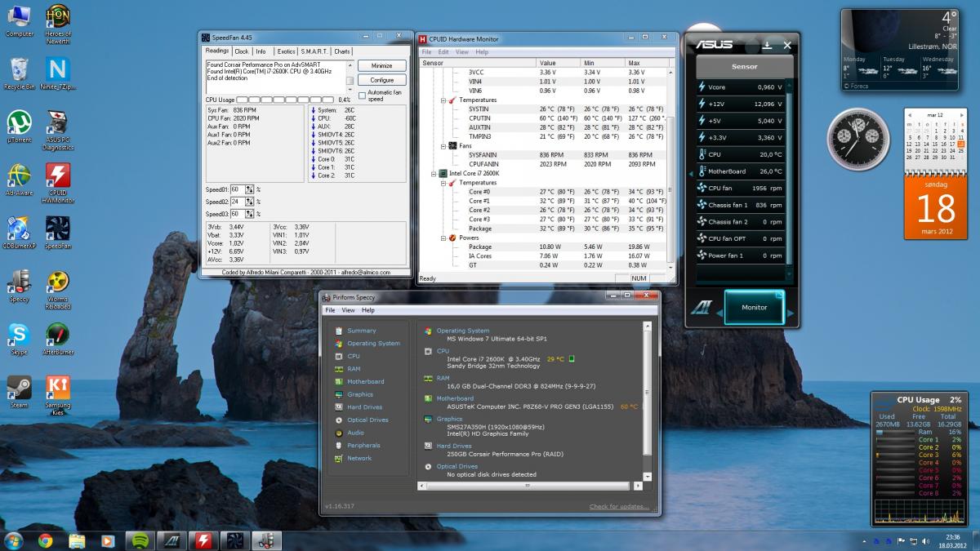
Task: Open the S.M.A.R.T. tab in SpeedFan
Action: point(314,51)
